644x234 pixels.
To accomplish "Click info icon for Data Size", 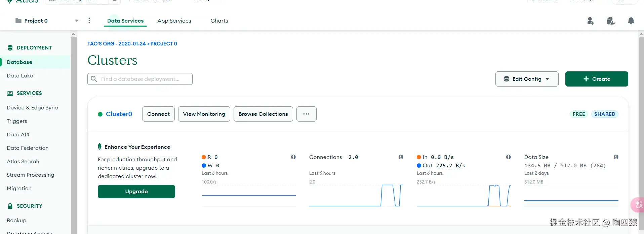I will [616, 157].
